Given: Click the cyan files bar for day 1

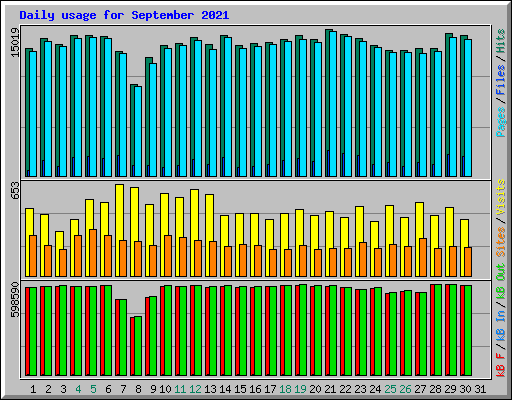Looking at the screenshot, I should [33, 114].
